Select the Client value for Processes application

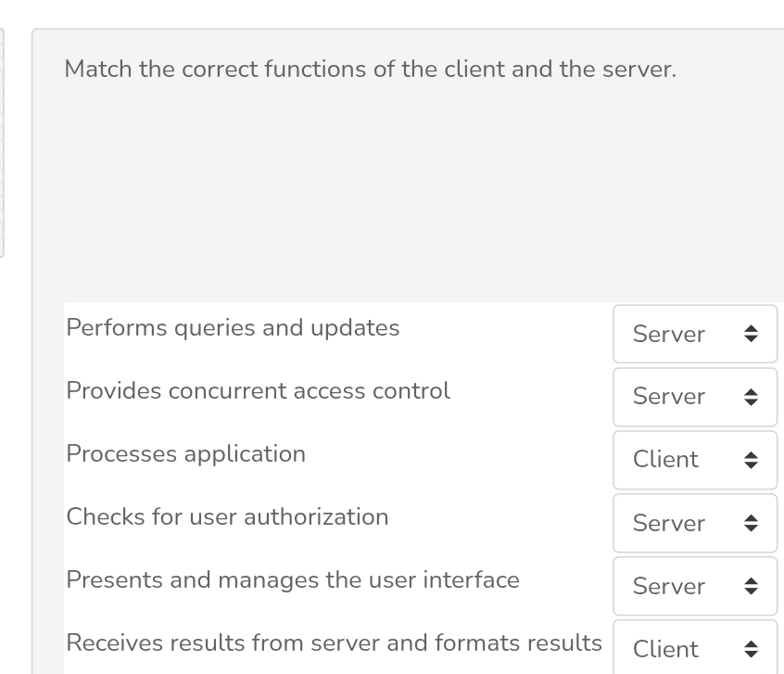665,460
